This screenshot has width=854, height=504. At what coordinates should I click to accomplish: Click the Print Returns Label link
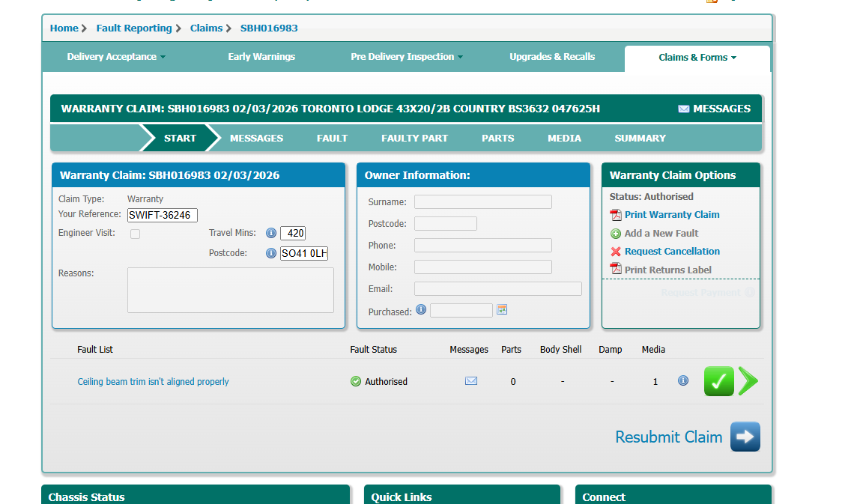[667, 270]
